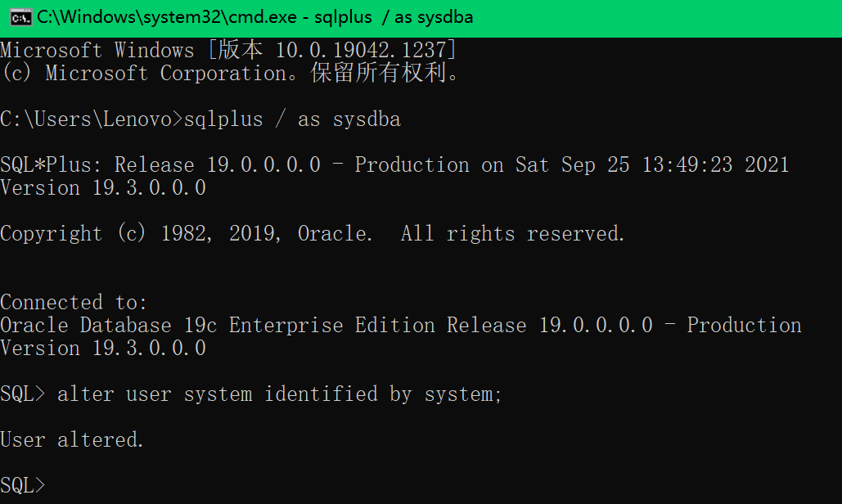
Task: Click the "SQL*Plus: Release 19.0.0.0.0" text
Action: (x=160, y=165)
